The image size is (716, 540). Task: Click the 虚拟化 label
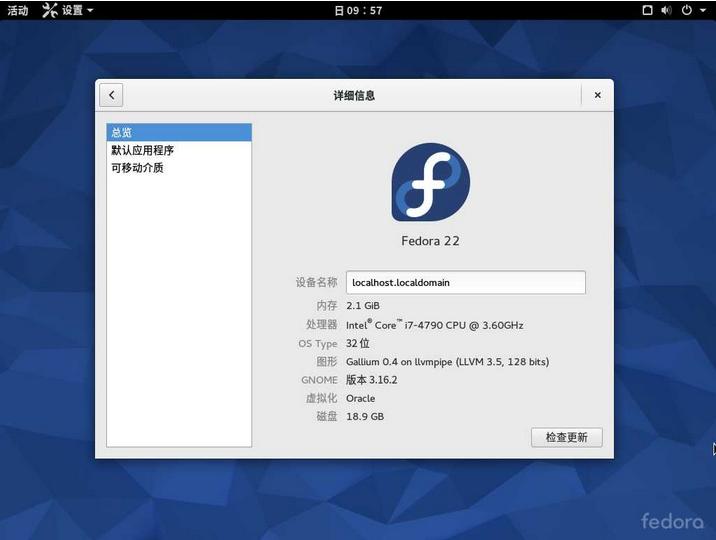tap(322, 398)
